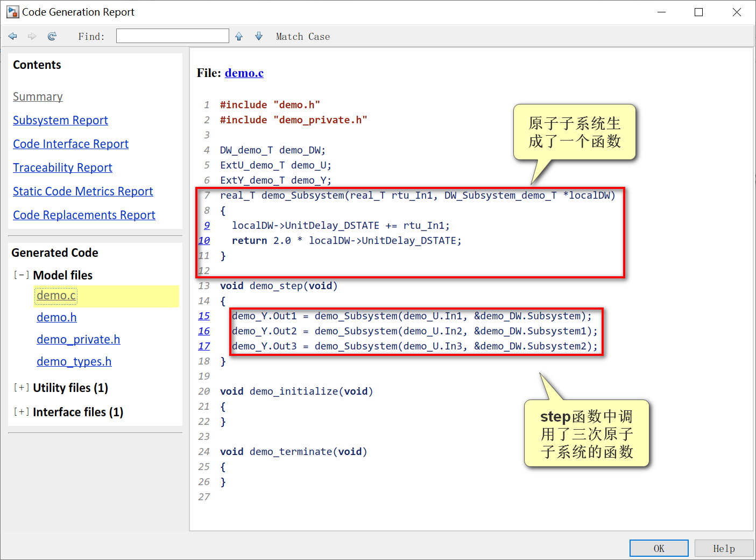Click the demo_Y.Out1 assignment line
756x560 pixels.
[x=412, y=316]
